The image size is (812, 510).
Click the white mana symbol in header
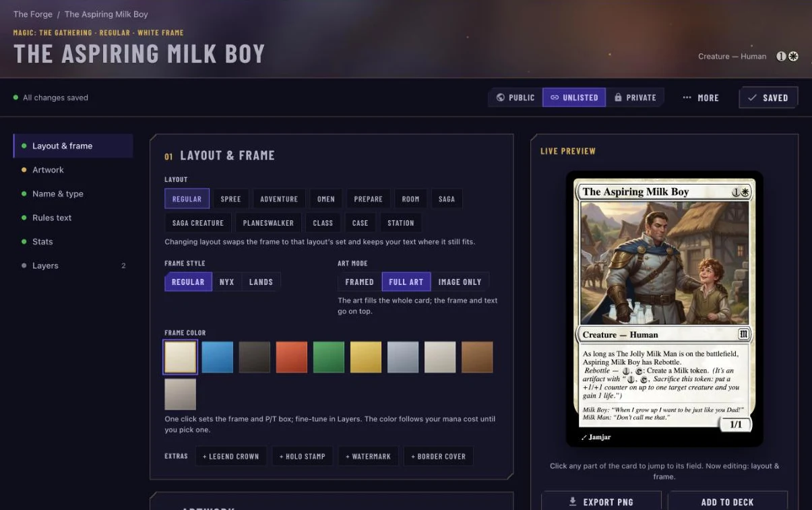tap(793, 57)
